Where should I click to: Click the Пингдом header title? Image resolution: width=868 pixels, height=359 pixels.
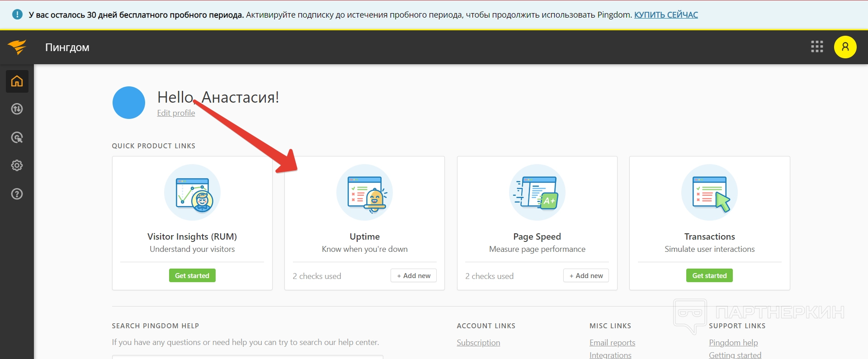(67, 47)
